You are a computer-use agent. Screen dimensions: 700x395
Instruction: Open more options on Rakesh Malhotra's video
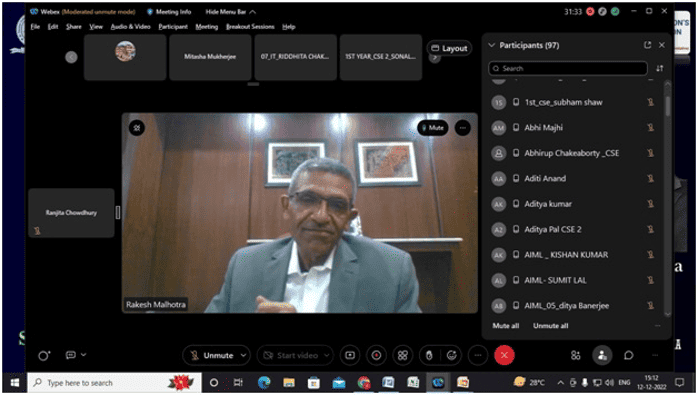tap(463, 128)
